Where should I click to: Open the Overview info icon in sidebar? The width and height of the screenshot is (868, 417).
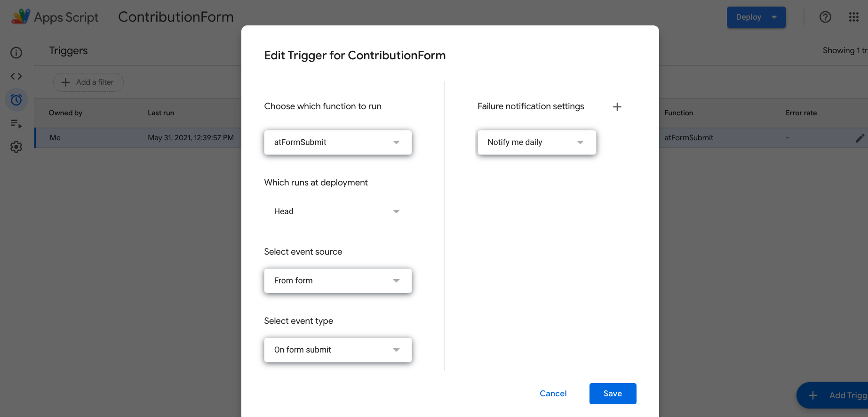pyautogui.click(x=16, y=53)
